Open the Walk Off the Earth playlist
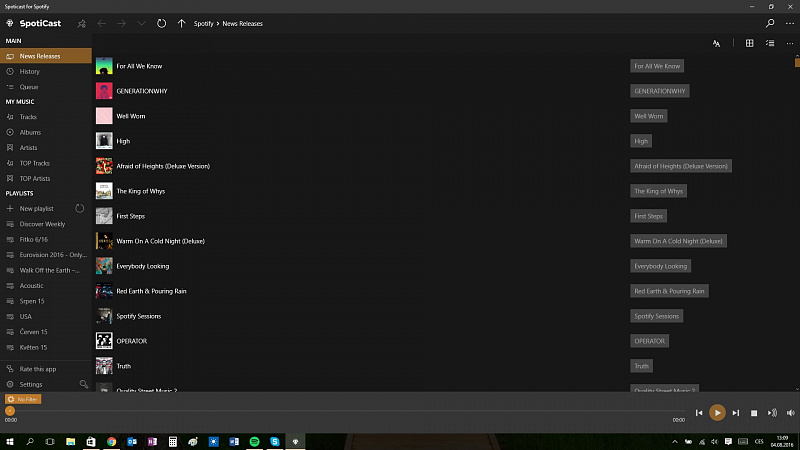This screenshot has height=450, width=800. point(46,270)
